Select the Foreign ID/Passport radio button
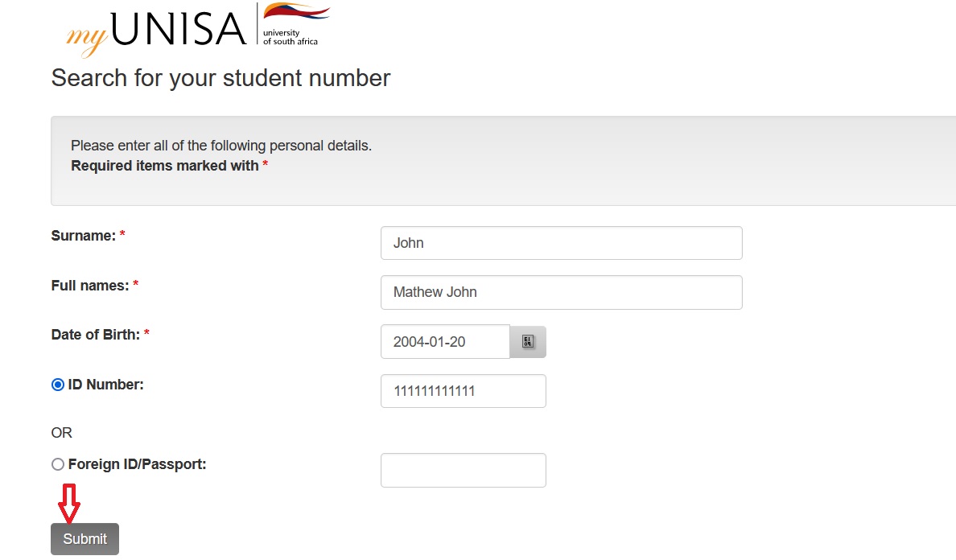Viewport: 956px width, 560px height. click(x=57, y=464)
